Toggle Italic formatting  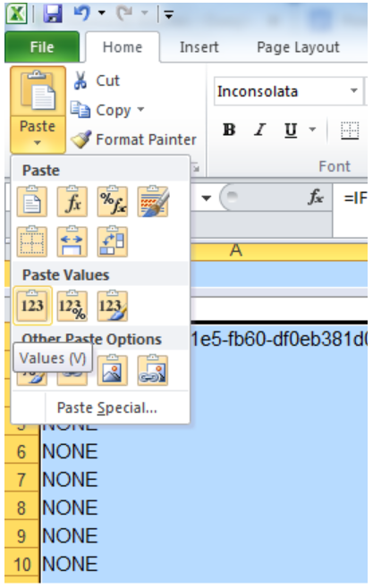(259, 130)
